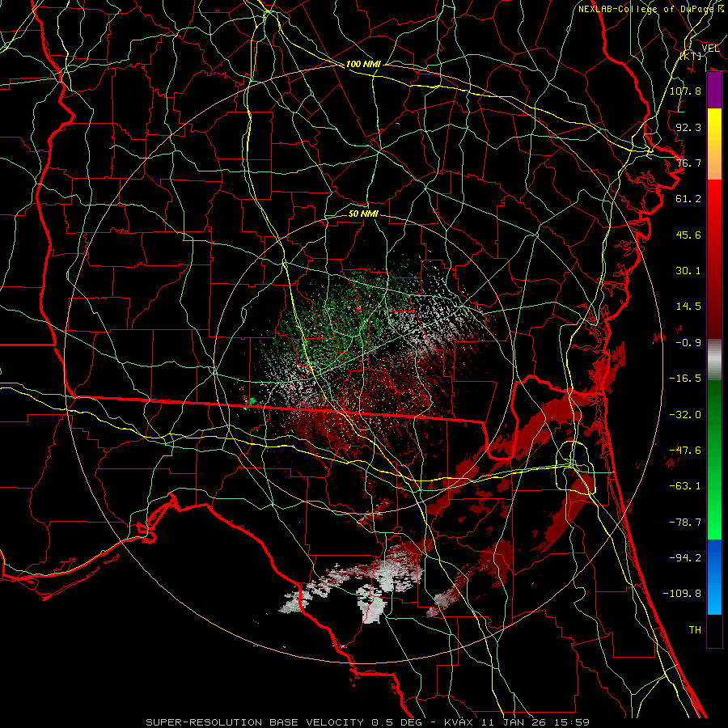The height and width of the screenshot is (728, 728).
Task: Select the 30.1 legend value
Action: (688, 271)
